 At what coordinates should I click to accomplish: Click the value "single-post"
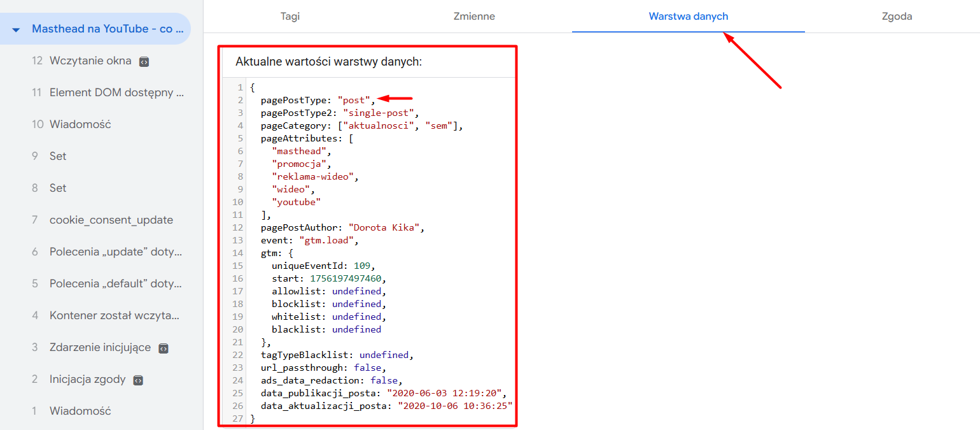[x=378, y=113]
